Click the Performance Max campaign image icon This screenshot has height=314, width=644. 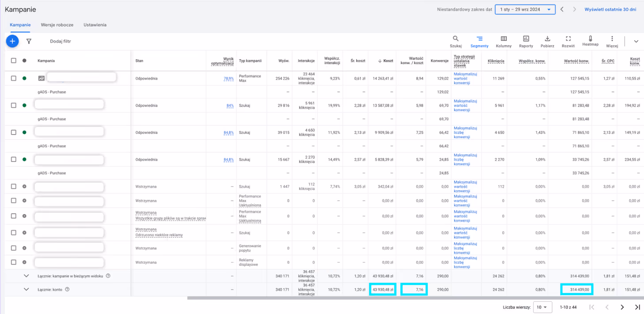point(42,78)
